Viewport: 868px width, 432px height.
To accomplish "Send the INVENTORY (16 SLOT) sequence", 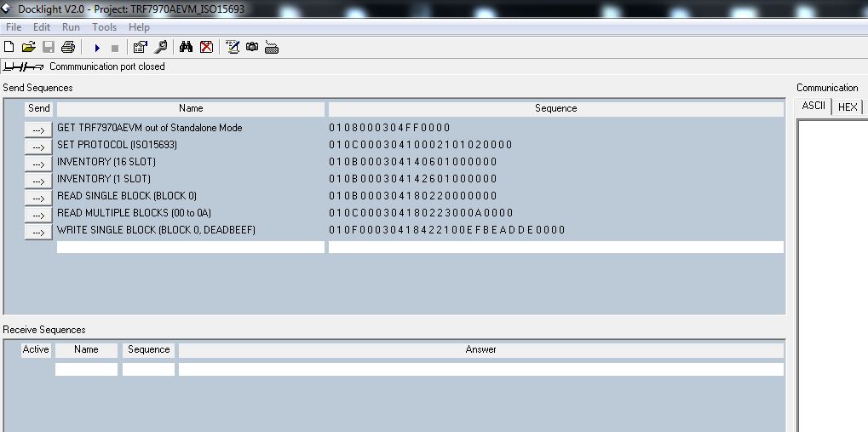I will (x=38, y=164).
